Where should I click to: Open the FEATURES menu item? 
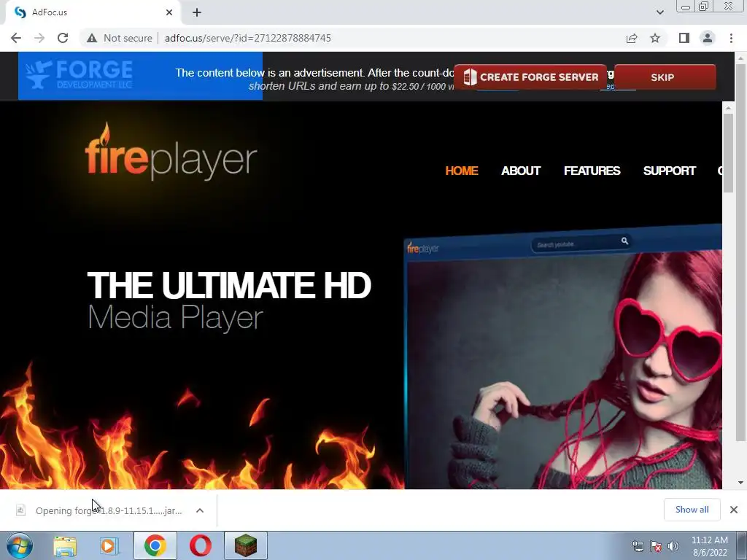[592, 171]
